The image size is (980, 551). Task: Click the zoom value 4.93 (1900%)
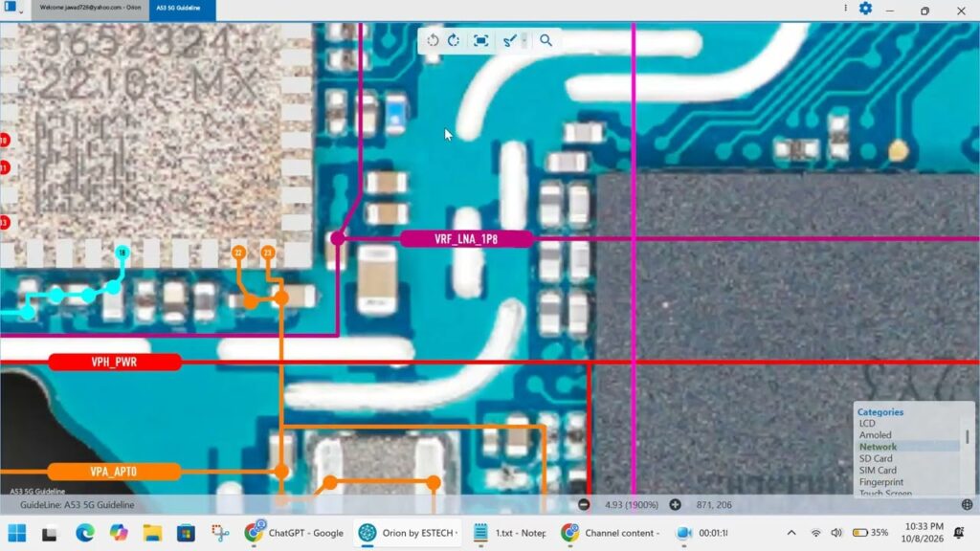(632, 505)
